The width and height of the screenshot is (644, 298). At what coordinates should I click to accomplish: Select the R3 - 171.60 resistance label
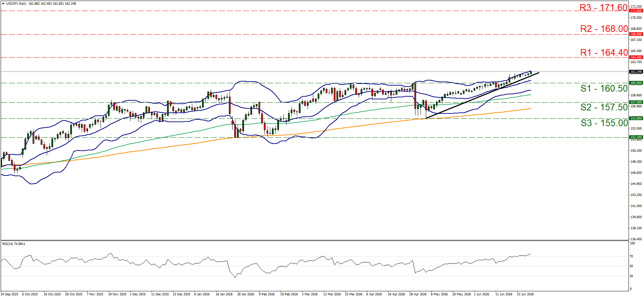coord(604,7)
